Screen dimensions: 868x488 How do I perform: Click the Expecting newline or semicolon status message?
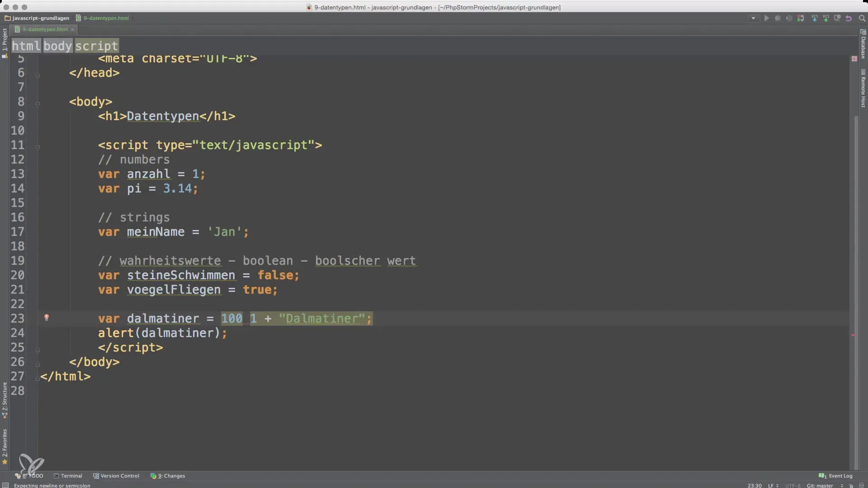52,485
